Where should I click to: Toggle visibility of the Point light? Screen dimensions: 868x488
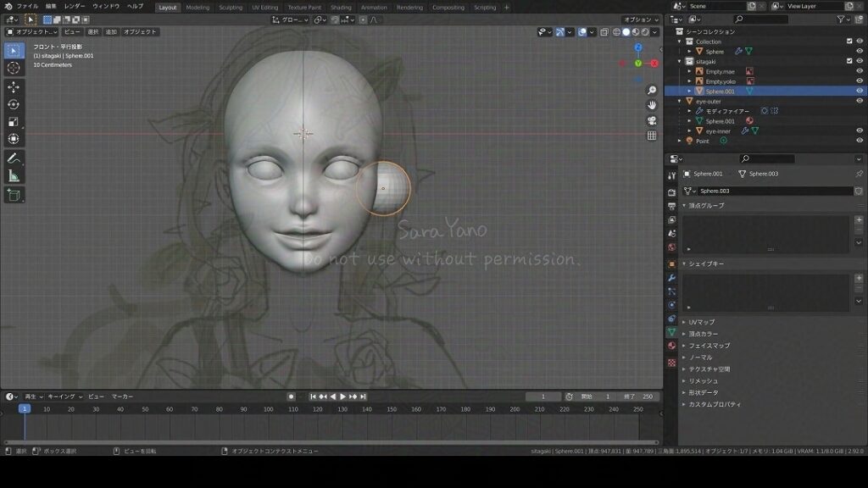point(860,141)
